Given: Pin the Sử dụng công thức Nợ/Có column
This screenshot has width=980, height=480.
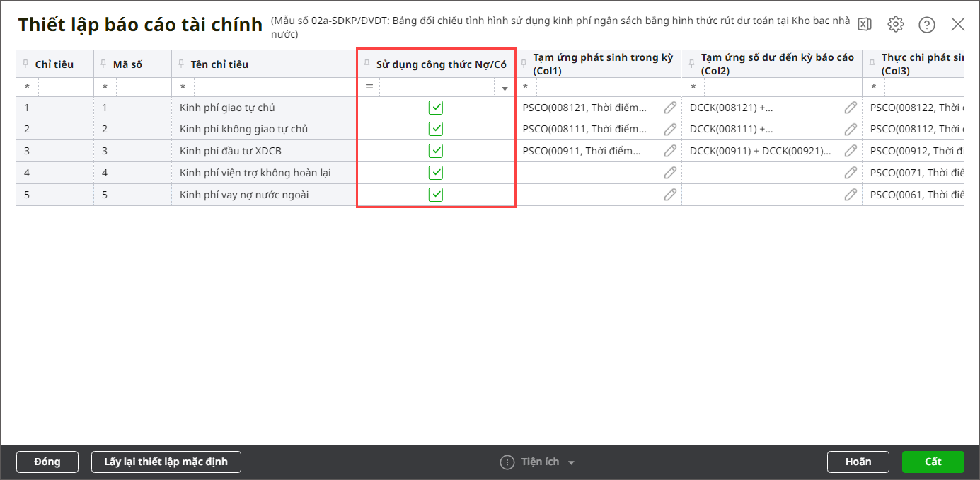Looking at the screenshot, I should pos(367,64).
